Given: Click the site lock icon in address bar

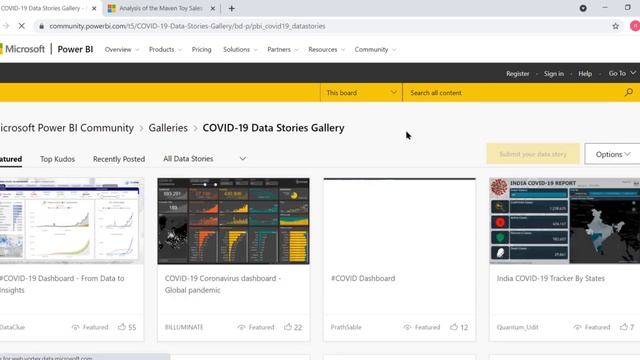Looking at the screenshot, I should (41, 26).
